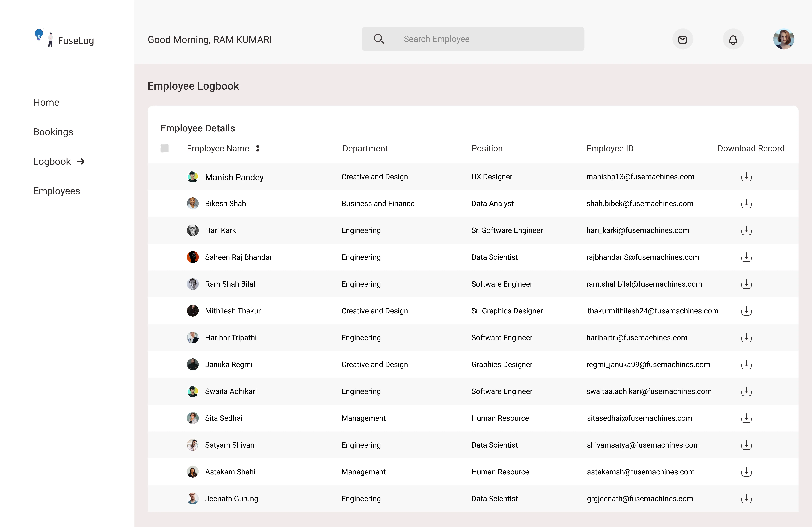Download record for Mithilesh Thakur
Image resolution: width=812 pixels, height=527 pixels.
746,311
